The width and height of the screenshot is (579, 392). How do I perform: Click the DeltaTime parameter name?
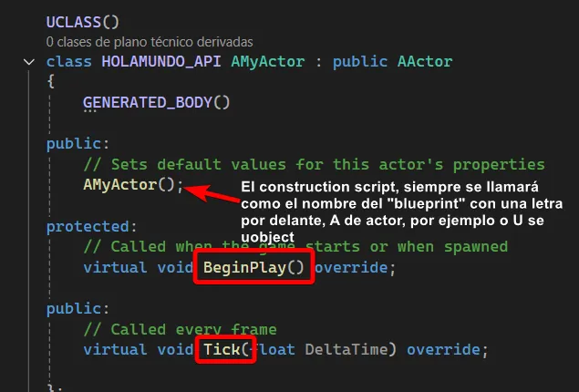pos(346,349)
